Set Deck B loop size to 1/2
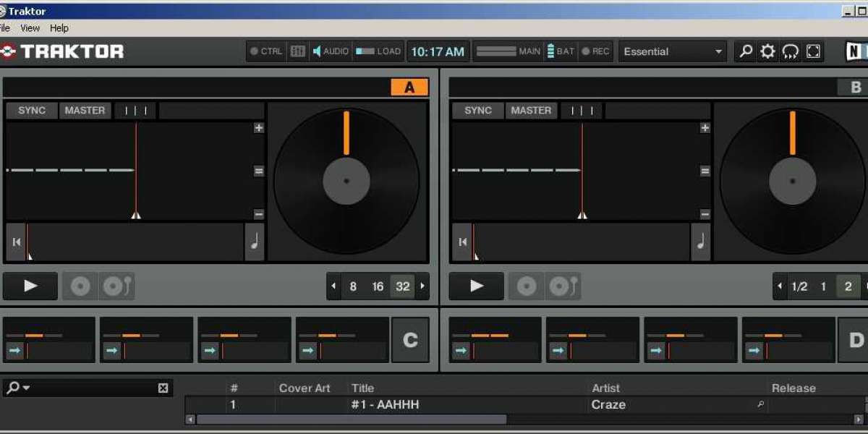This screenshot has height=434, width=868. click(x=799, y=286)
